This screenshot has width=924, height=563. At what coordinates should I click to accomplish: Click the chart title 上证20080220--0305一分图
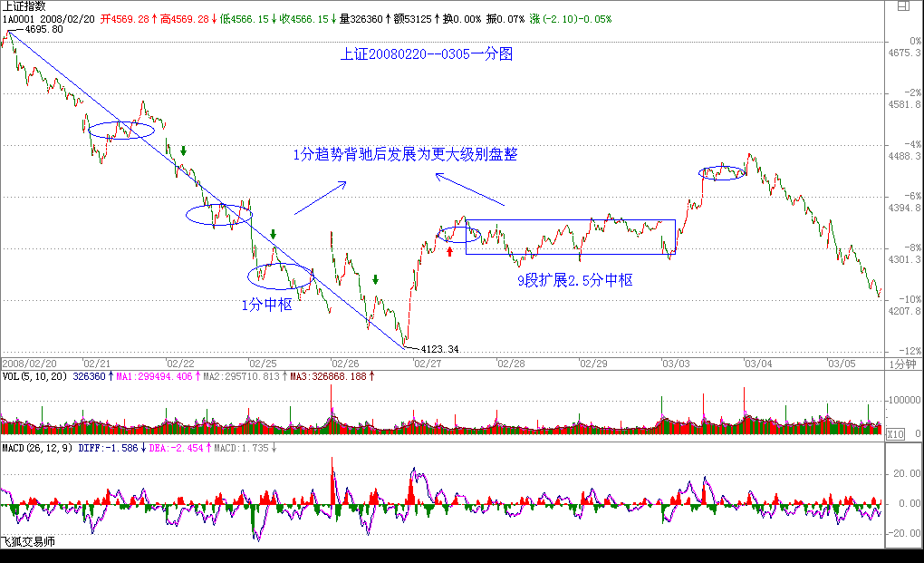coord(426,54)
